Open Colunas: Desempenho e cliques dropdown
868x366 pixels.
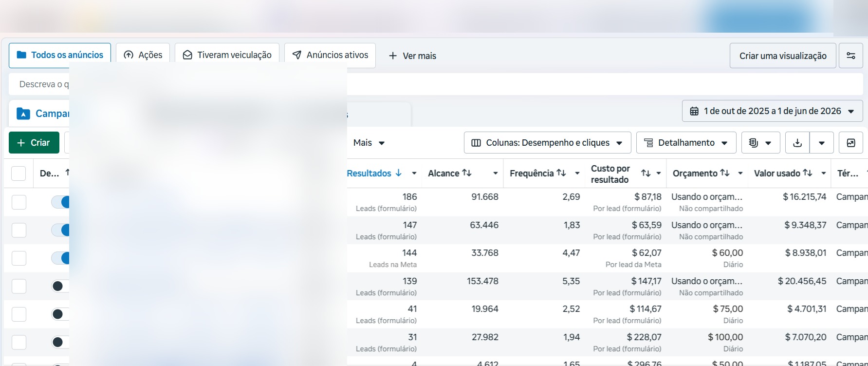(548, 143)
